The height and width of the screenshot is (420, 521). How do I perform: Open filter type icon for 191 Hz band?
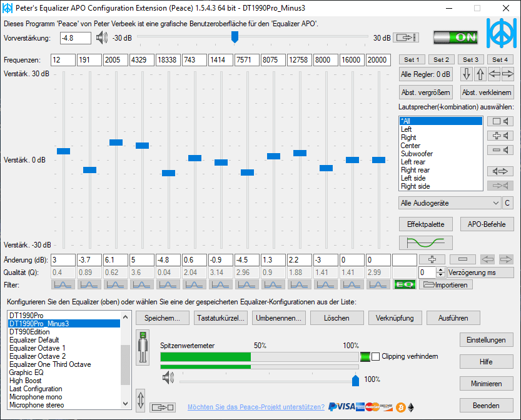click(89, 284)
